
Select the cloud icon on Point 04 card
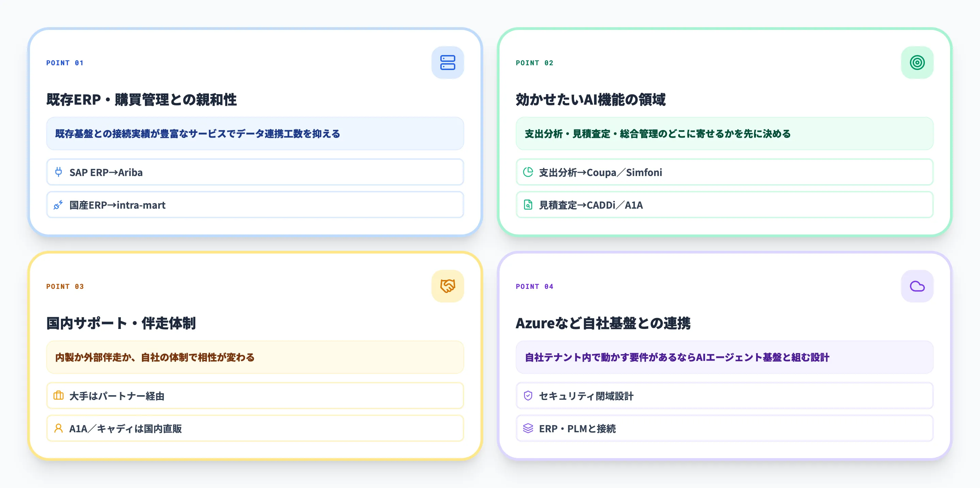click(917, 286)
